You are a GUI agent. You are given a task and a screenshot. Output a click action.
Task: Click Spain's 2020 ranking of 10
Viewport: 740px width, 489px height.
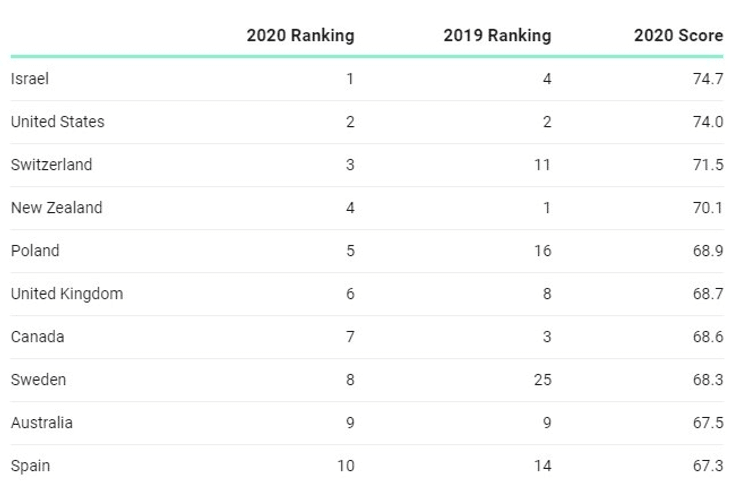pos(345,466)
